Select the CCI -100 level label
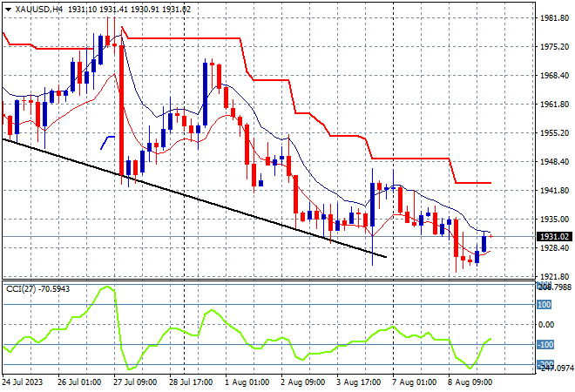 coord(545,345)
